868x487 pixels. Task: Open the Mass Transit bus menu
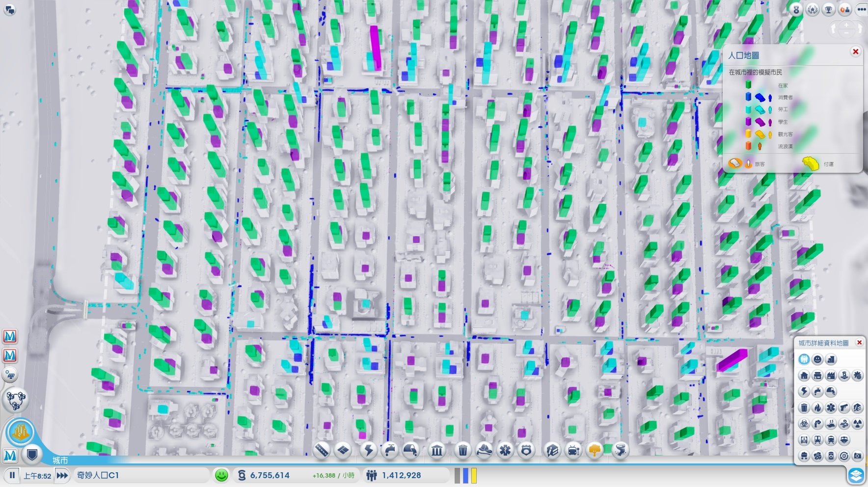[573, 450]
